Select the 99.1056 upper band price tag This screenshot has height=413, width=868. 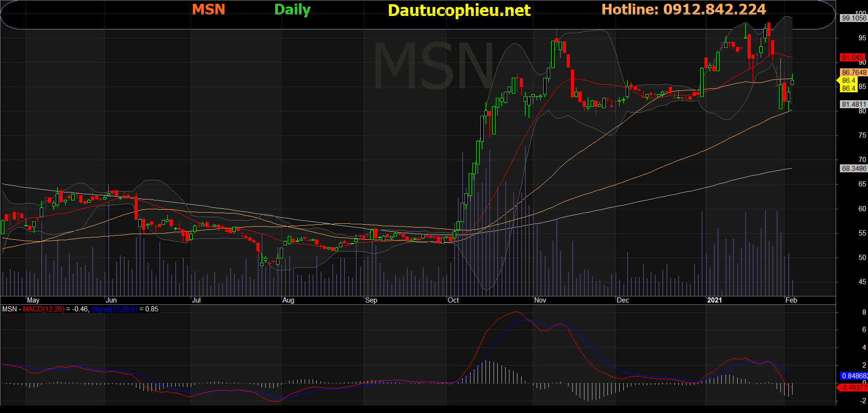coord(853,18)
